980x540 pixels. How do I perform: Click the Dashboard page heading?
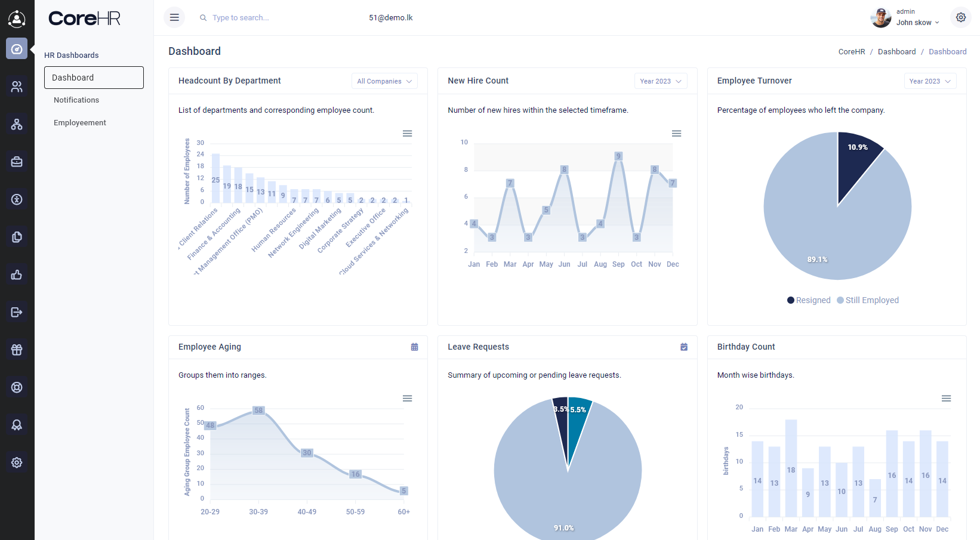(195, 51)
